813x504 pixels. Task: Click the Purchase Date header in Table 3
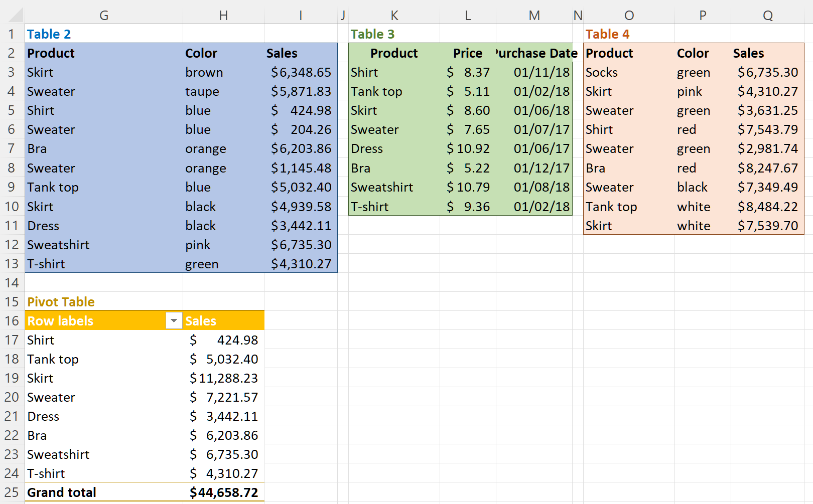click(x=534, y=53)
